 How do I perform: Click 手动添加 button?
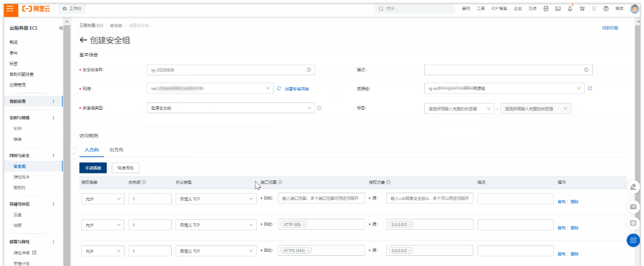coord(93,168)
